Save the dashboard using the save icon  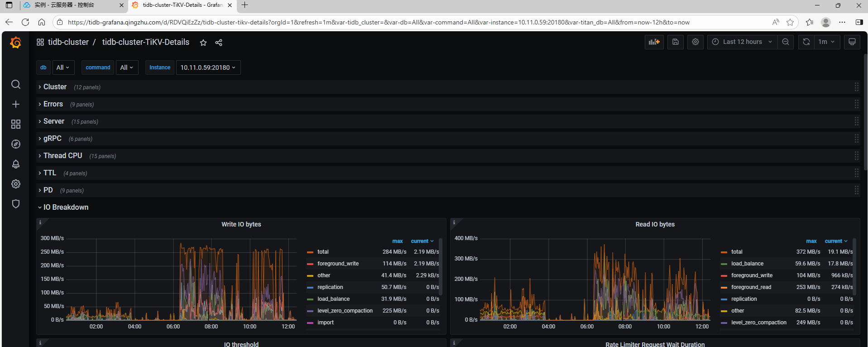click(675, 42)
